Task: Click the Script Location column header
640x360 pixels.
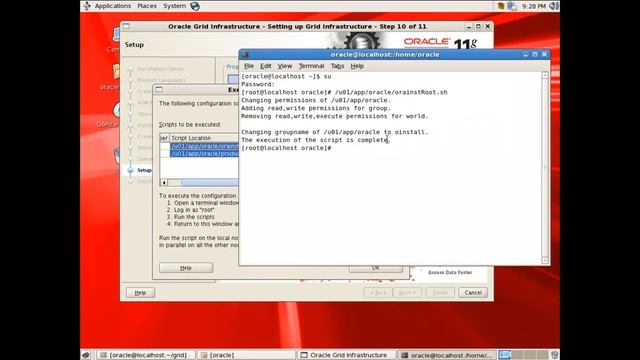Action: click(204, 138)
